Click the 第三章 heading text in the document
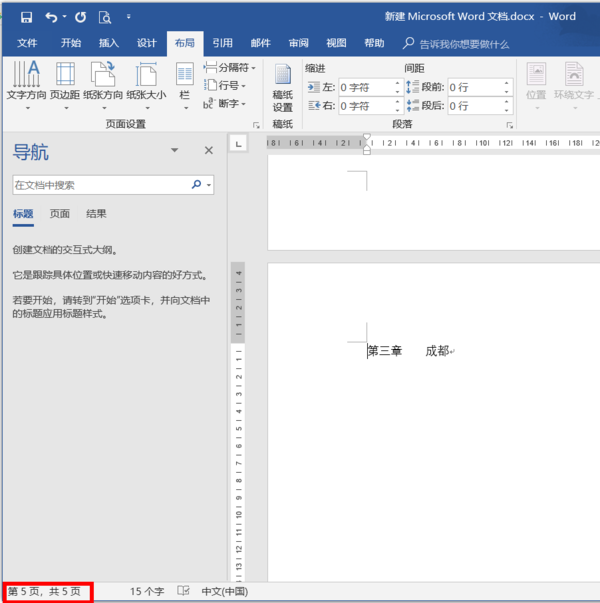Screen dimensions: 600x603 tap(385, 351)
